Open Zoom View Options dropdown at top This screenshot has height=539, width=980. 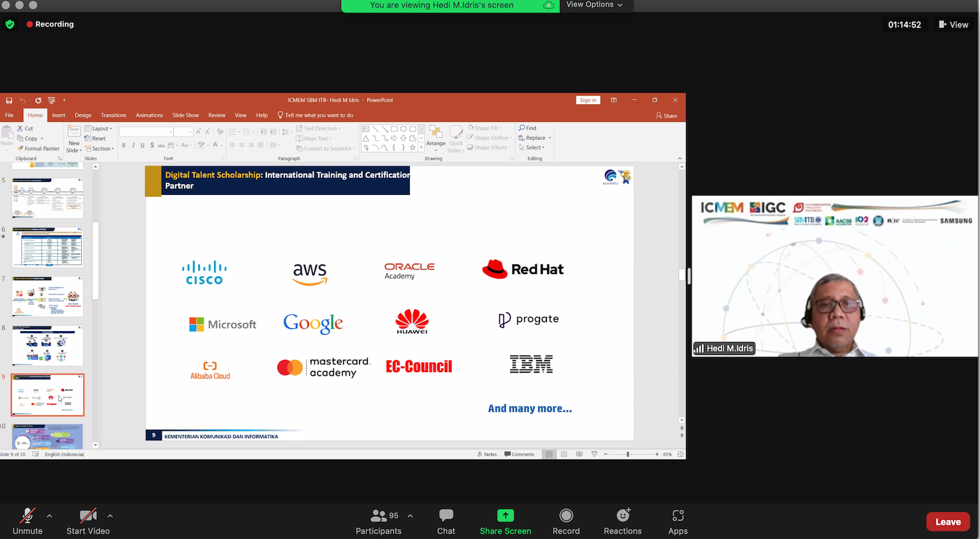594,5
